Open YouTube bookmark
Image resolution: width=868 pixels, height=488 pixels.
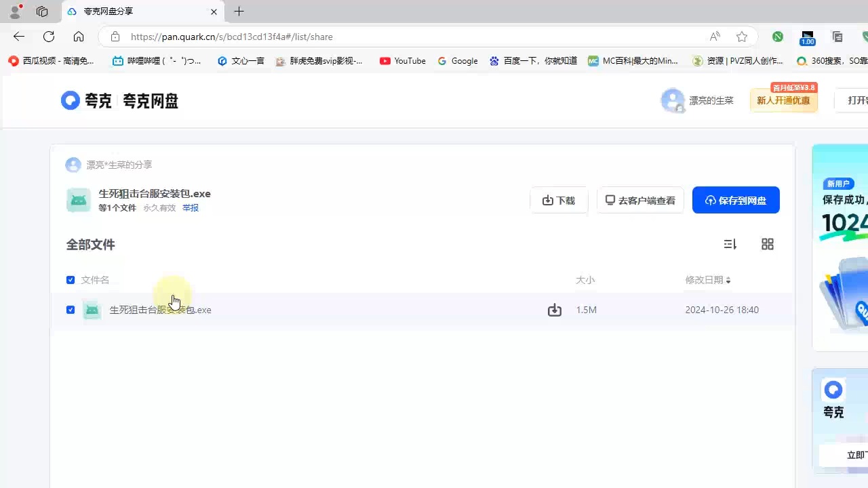[x=403, y=61]
